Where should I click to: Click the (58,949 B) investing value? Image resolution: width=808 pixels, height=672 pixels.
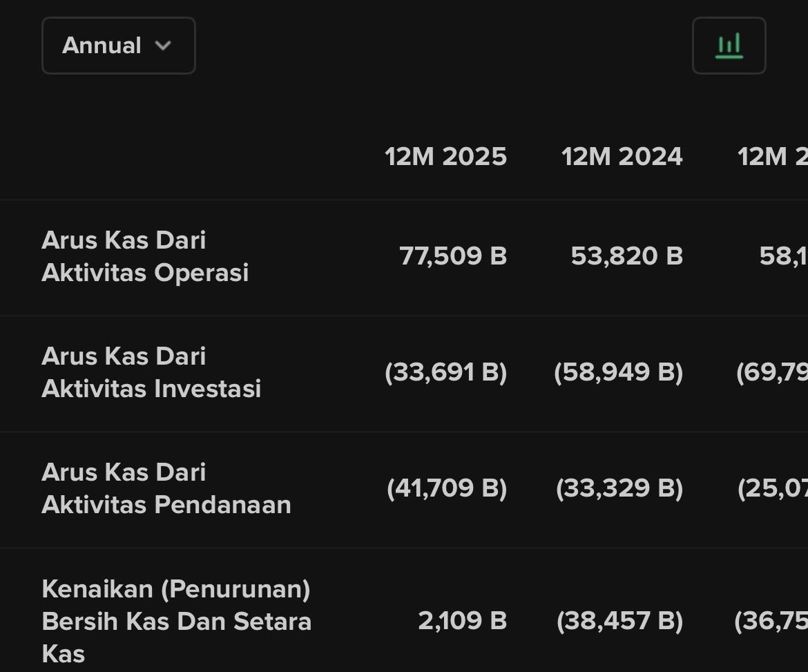click(x=618, y=372)
